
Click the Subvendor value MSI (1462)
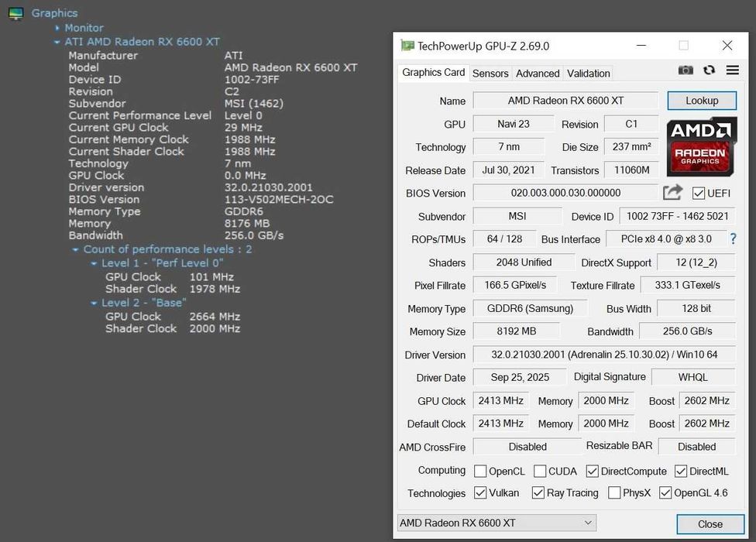[x=253, y=104]
